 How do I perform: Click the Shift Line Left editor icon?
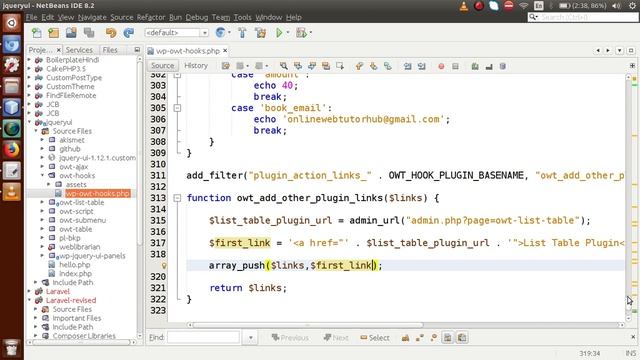point(407,66)
